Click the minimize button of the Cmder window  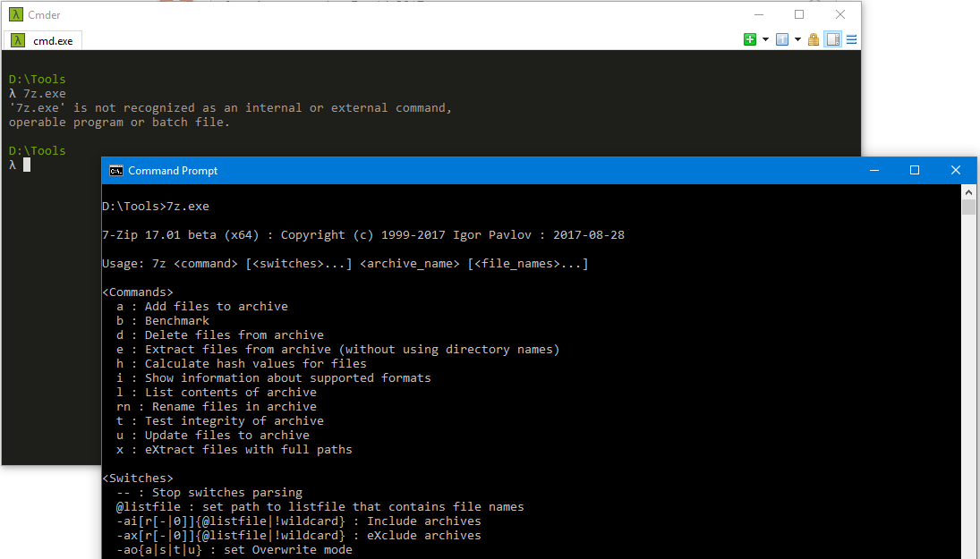point(758,14)
